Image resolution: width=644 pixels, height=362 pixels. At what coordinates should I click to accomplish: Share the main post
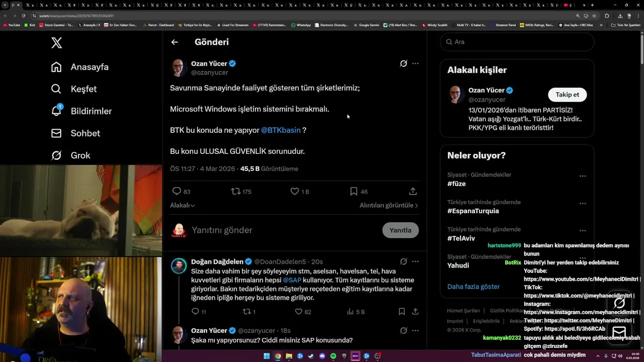[x=413, y=192]
